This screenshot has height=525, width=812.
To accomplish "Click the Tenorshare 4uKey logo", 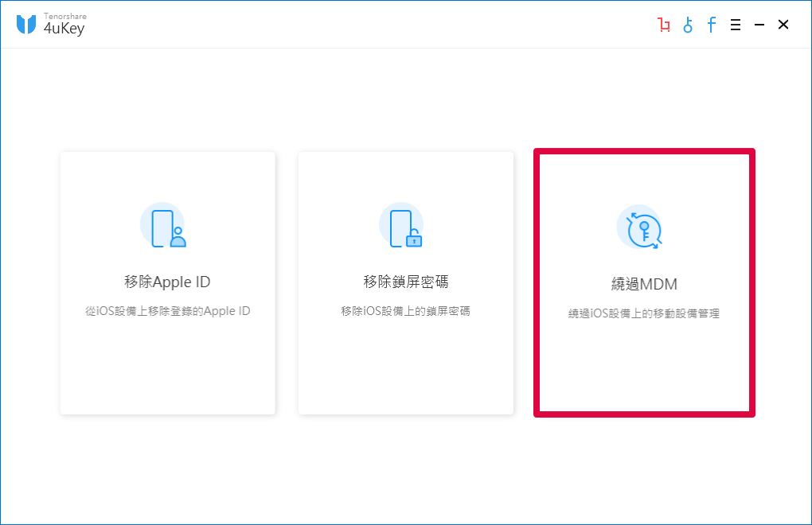I will click(x=26, y=25).
